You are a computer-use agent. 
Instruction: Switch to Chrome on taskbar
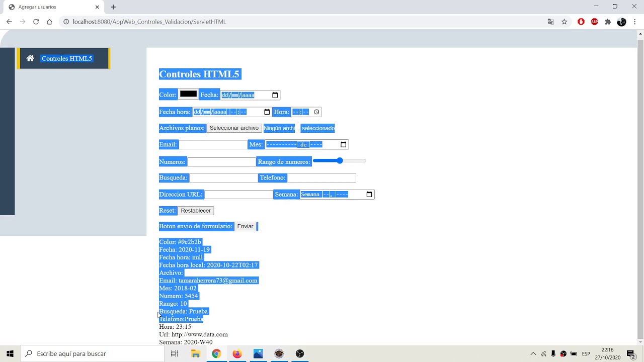pos(216,353)
